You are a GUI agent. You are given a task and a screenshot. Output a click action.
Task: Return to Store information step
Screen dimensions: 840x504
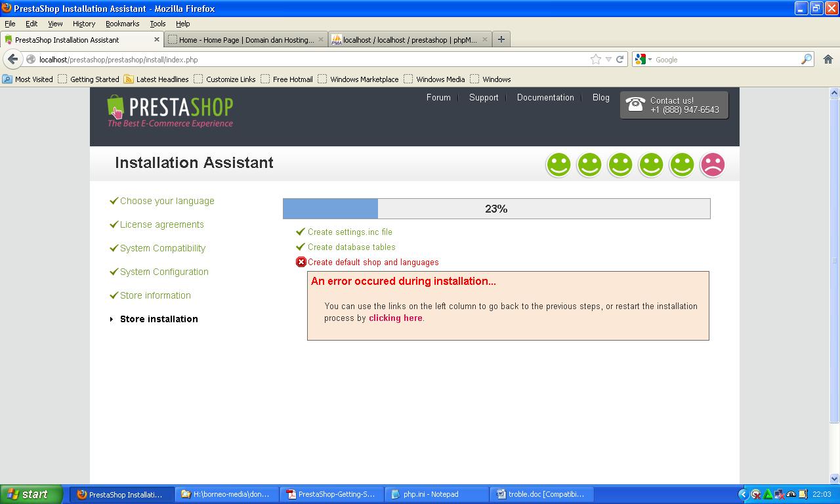point(156,295)
